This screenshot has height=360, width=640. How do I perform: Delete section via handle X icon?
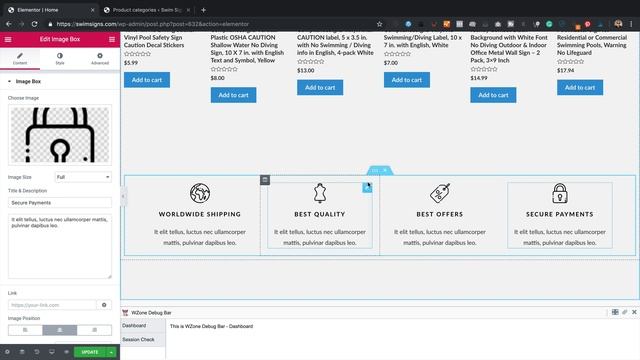(x=385, y=170)
